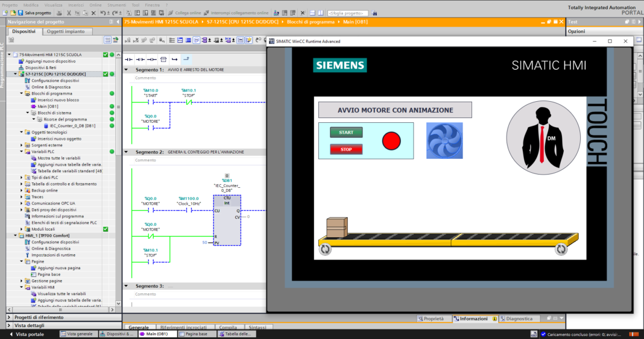
Task: Expand the Progetti di riferimento panel
Action: [10, 317]
